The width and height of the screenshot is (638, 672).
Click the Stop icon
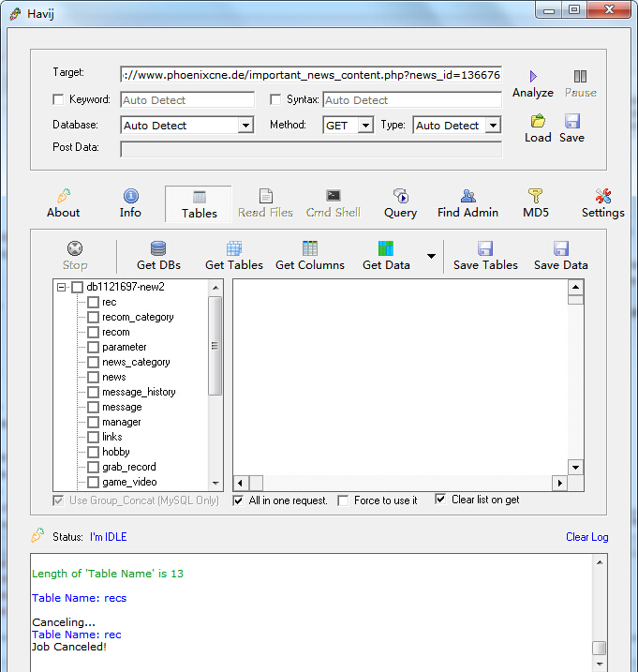75,248
